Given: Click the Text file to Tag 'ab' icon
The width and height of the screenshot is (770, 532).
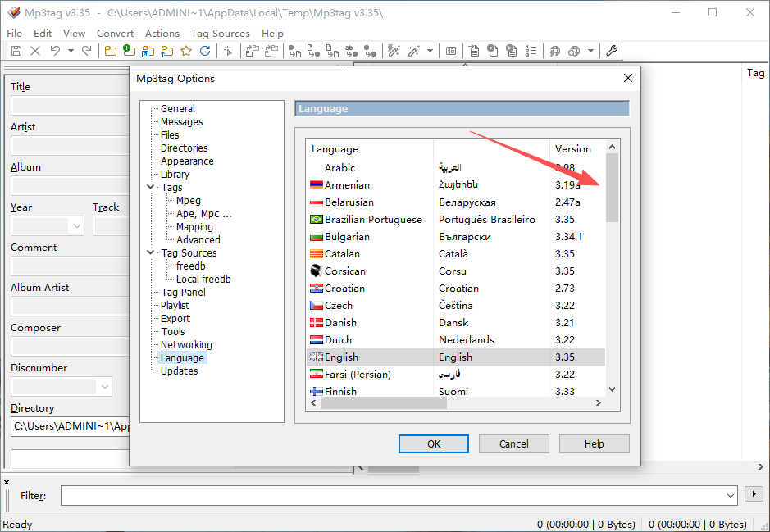Looking at the screenshot, I should [x=351, y=51].
